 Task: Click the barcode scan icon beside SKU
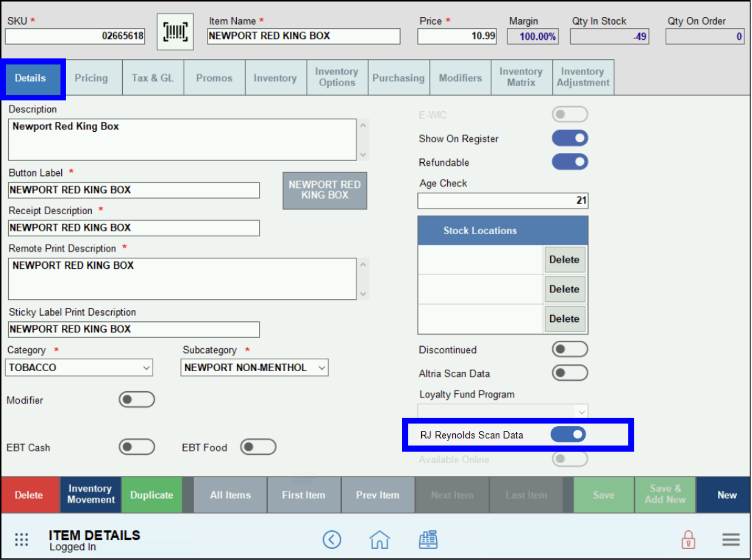click(175, 32)
